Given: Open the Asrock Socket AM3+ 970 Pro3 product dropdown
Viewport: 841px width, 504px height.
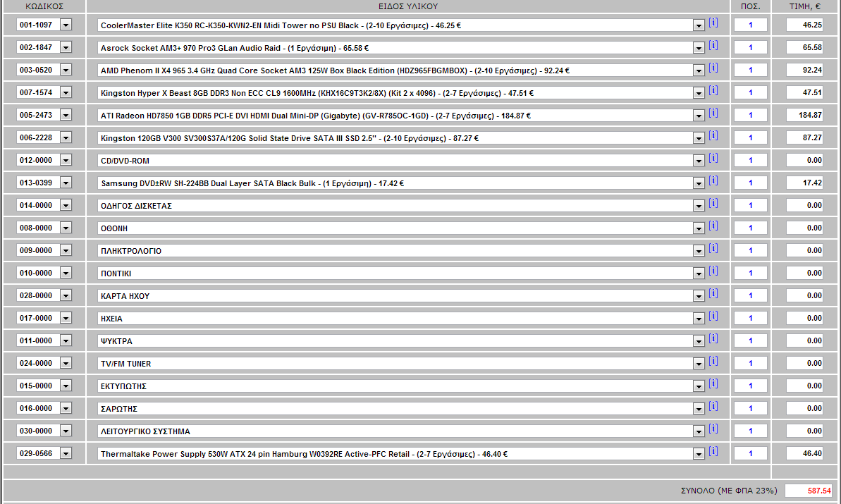Looking at the screenshot, I should coord(699,48).
